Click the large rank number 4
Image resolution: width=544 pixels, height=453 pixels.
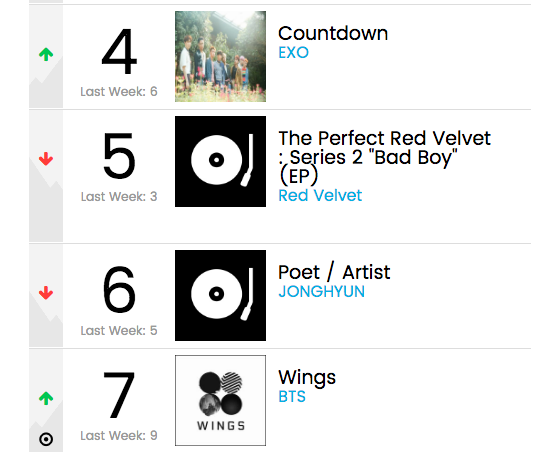pyautogui.click(x=119, y=52)
